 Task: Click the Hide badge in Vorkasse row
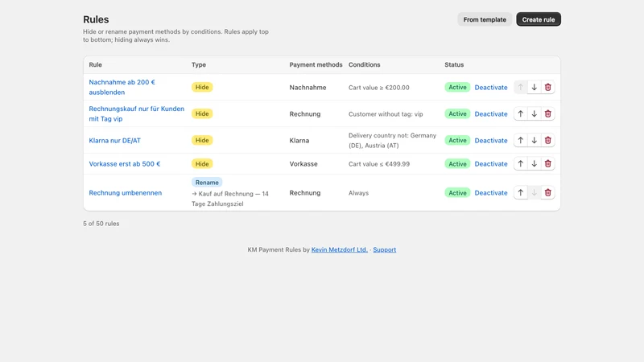202,164
